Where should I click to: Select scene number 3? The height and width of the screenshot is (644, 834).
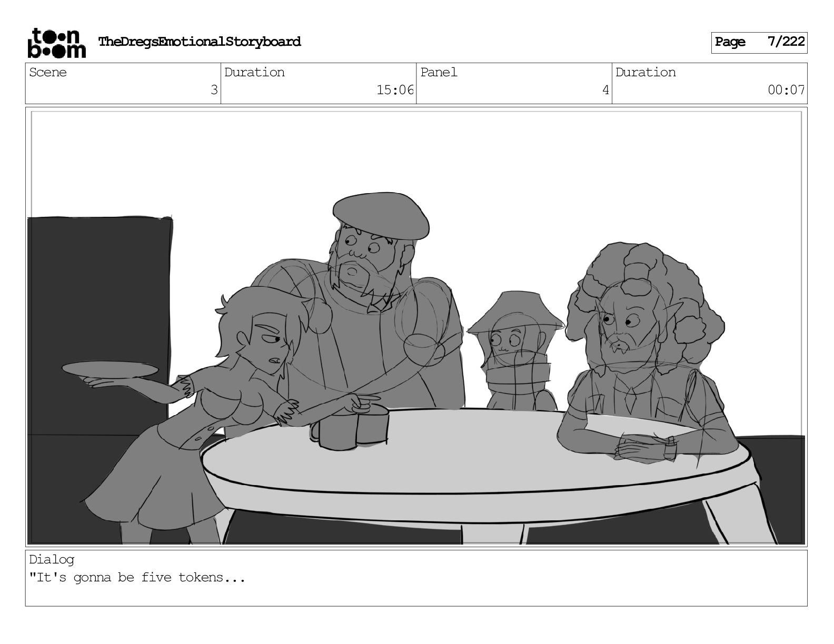pos(214,90)
